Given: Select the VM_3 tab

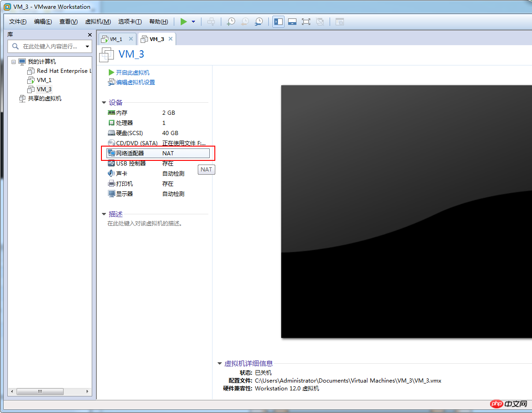Looking at the screenshot, I should click(156, 39).
